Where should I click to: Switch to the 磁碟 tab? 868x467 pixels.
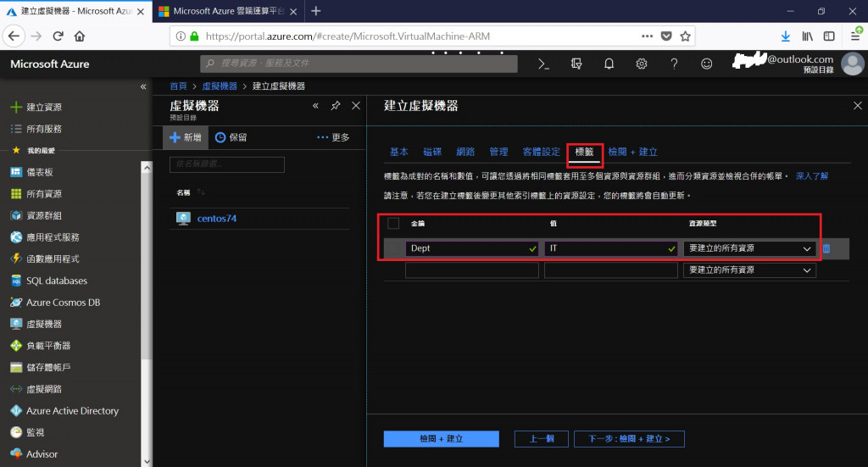432,152
